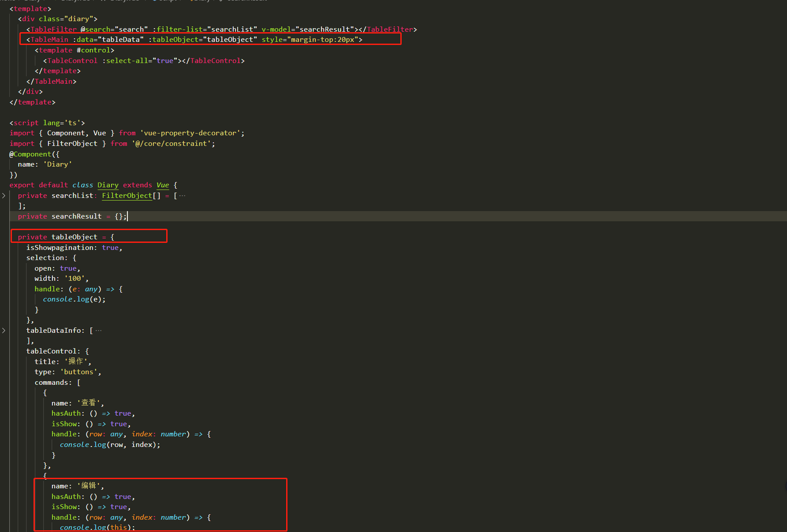Click Vue after the extends keyword
The width and height of the screenshot is (787, 532).
coord(163,185)
